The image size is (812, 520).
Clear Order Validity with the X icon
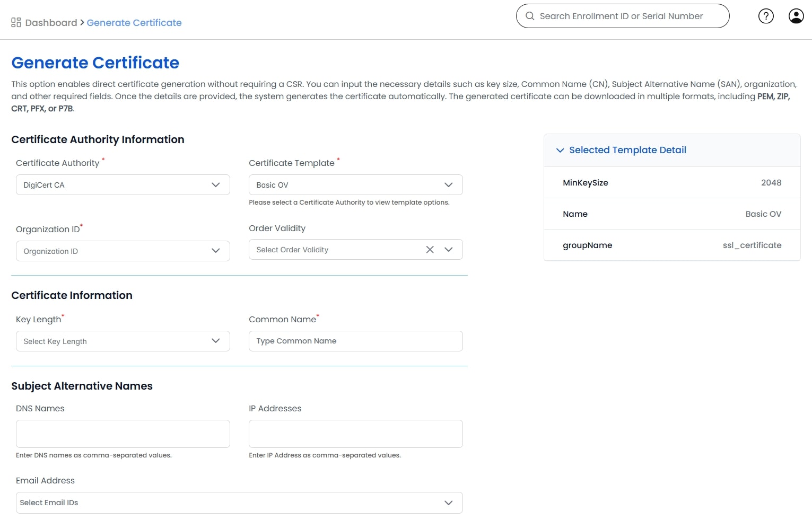(x=430, y=250)
